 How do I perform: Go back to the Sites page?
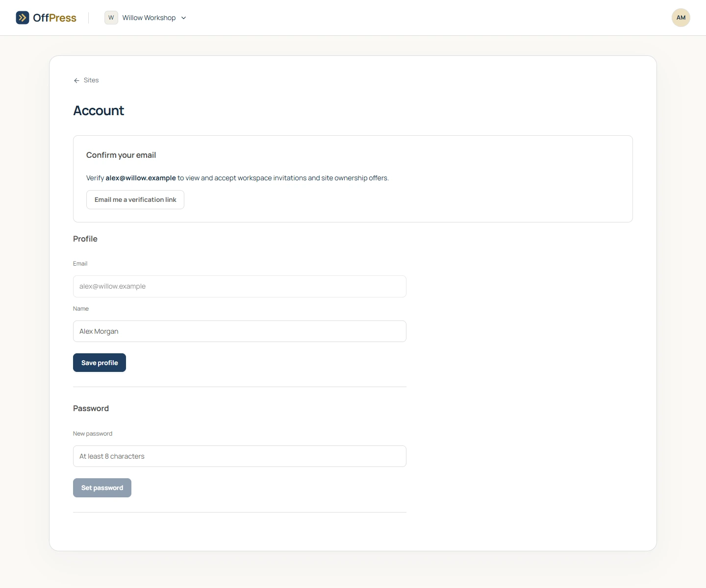(86, 80)
